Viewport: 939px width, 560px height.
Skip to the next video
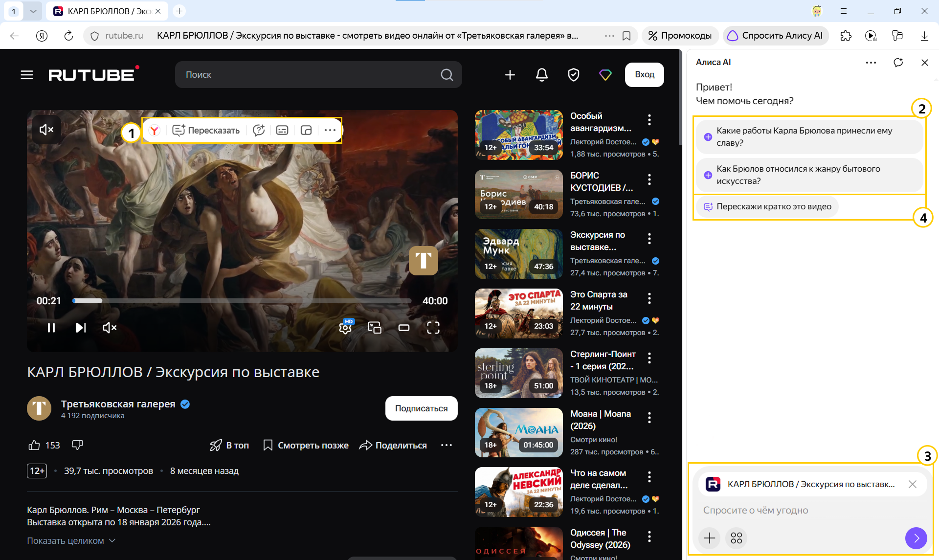pos(81,328)
